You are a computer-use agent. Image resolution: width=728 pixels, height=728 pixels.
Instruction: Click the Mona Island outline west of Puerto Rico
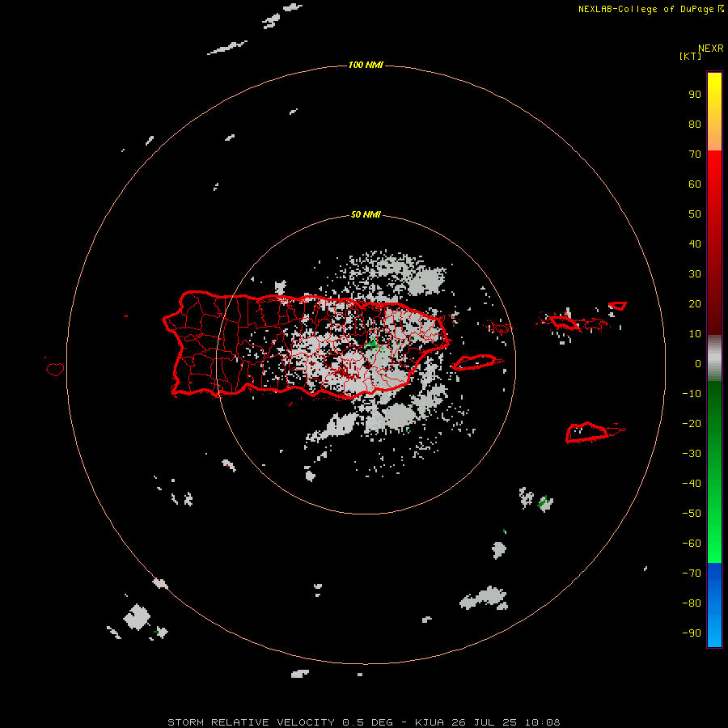(55, 369)
